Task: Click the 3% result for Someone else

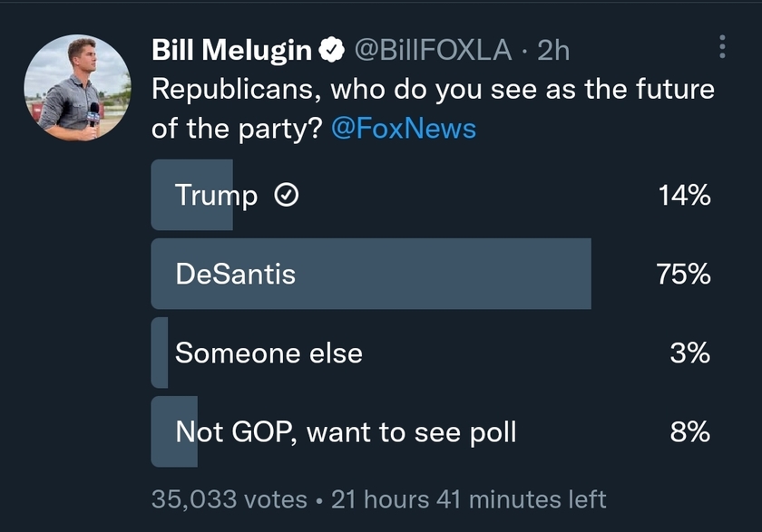Action: coord(690,353)
